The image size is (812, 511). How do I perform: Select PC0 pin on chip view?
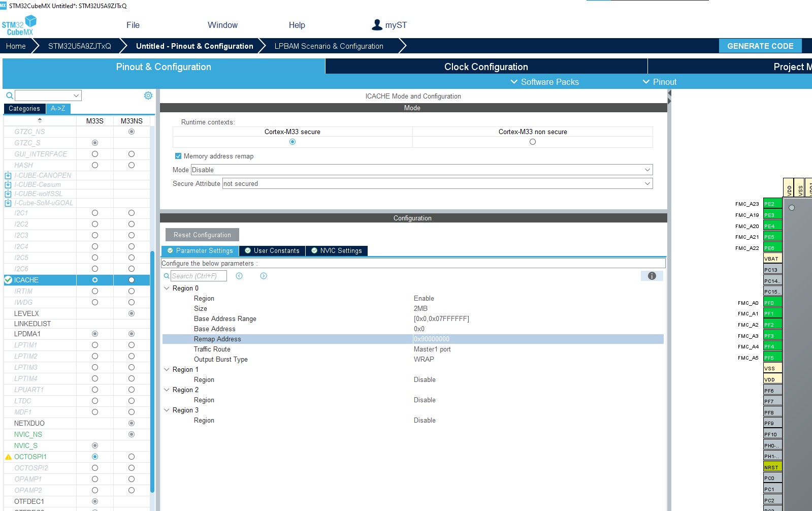[x=772, y=478]
